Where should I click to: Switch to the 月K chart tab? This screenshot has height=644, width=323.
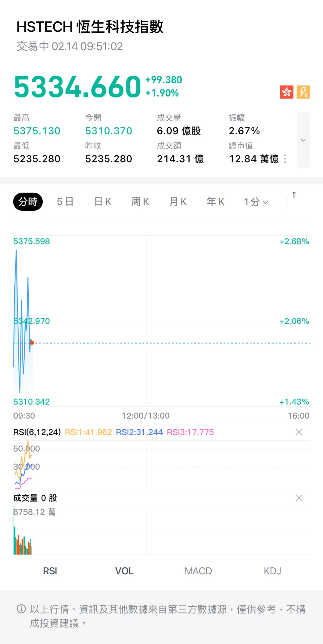tap(178, 202)
